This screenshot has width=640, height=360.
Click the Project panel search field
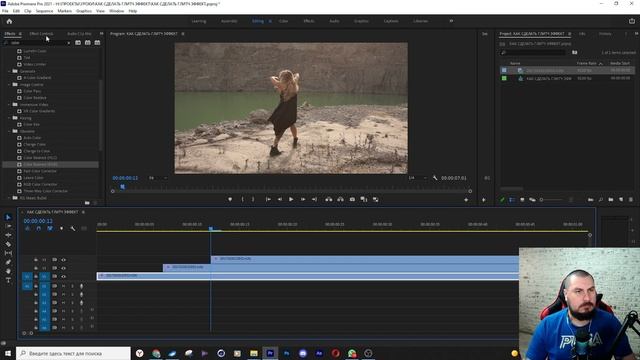tap(533, 53)
